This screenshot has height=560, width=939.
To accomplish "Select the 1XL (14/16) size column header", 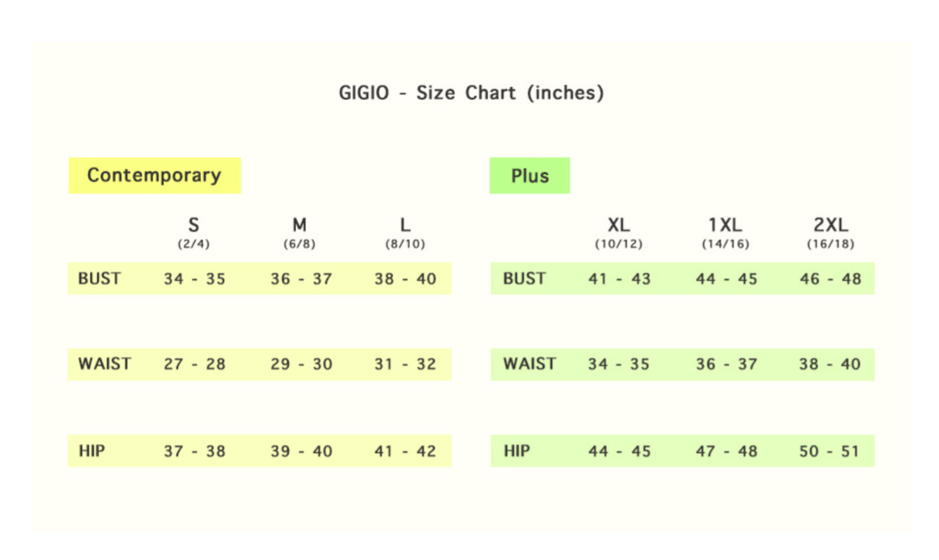I will click(x=725, y=233).
